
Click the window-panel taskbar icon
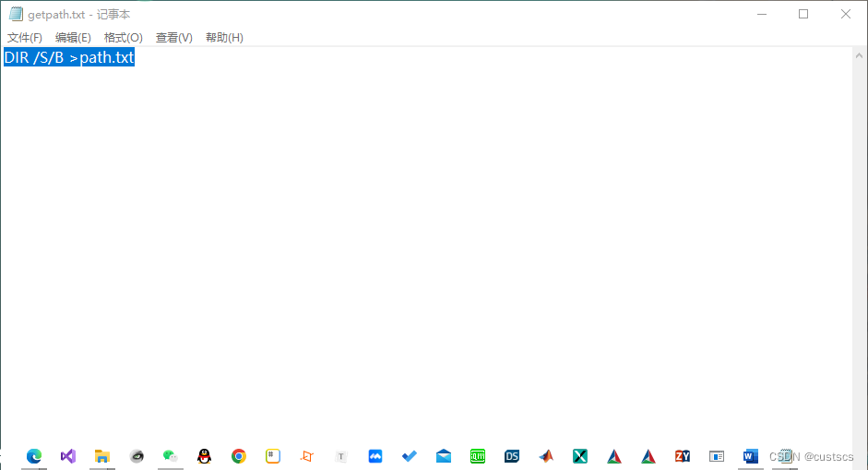click(x=717, y=456)
